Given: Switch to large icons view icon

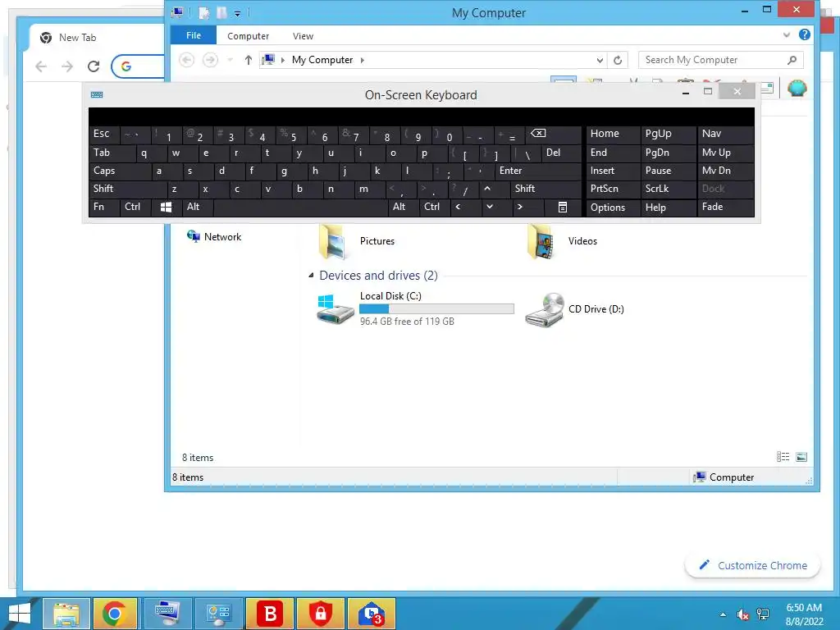Looking at the screenshot, I should tap(801, 457).
